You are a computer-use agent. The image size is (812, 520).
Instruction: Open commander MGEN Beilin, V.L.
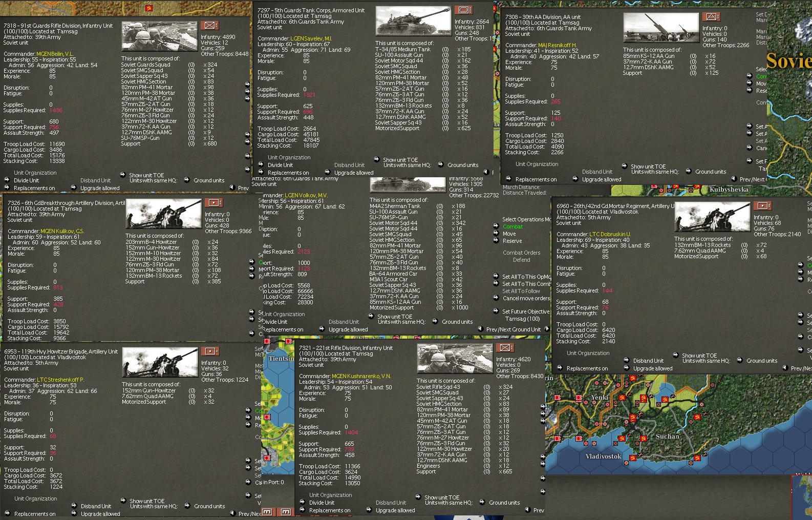55,54
